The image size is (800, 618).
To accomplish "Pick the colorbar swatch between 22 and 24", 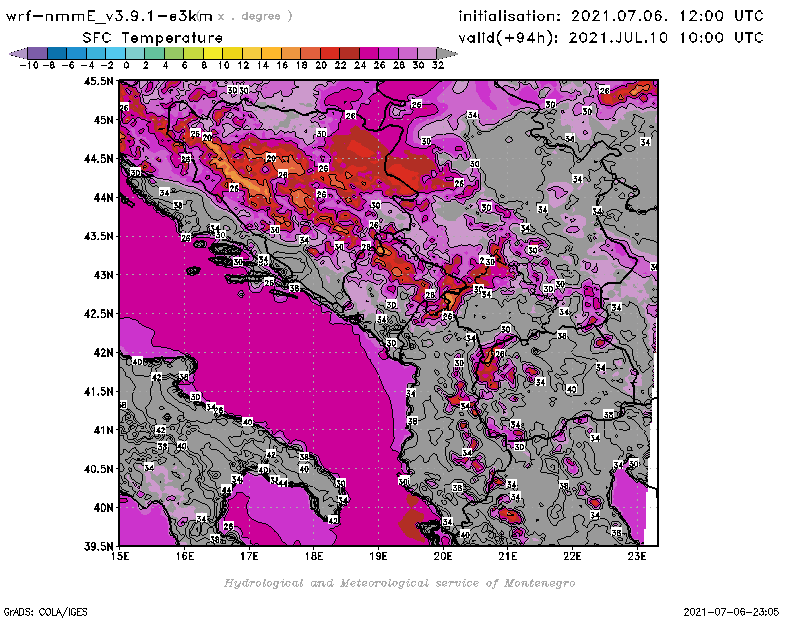I will click(x=349, y=53).
